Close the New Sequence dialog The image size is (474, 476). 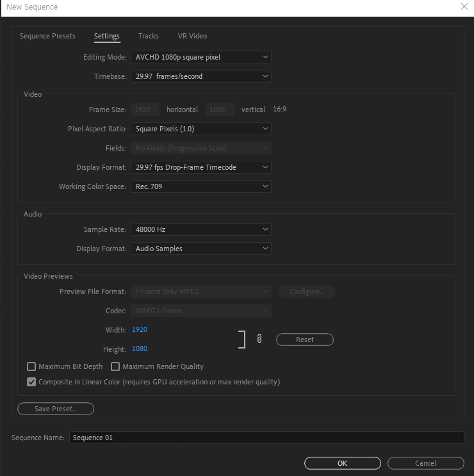pyautogui.click(x=464, y=6)
